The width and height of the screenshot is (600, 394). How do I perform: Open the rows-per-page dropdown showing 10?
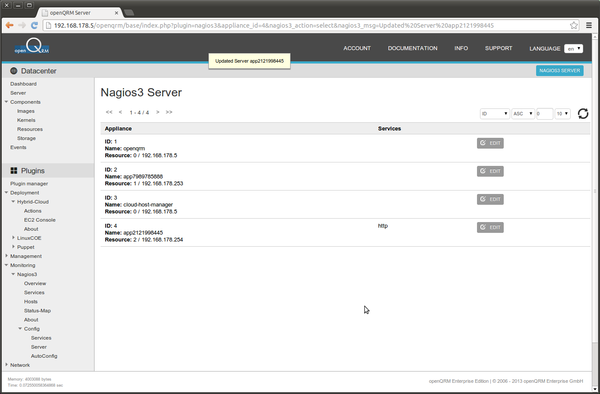coord(562,114)
